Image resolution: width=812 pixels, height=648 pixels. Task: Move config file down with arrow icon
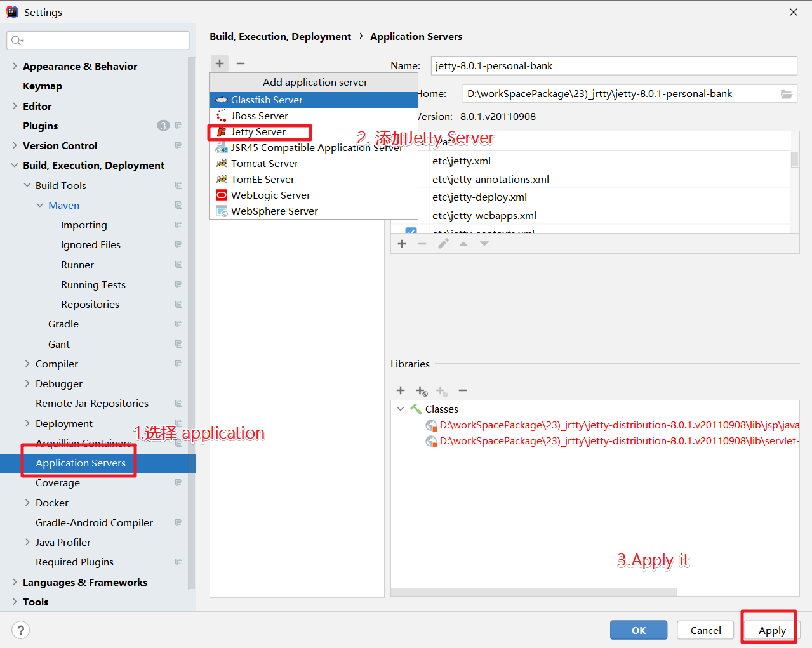pos(484,244)
